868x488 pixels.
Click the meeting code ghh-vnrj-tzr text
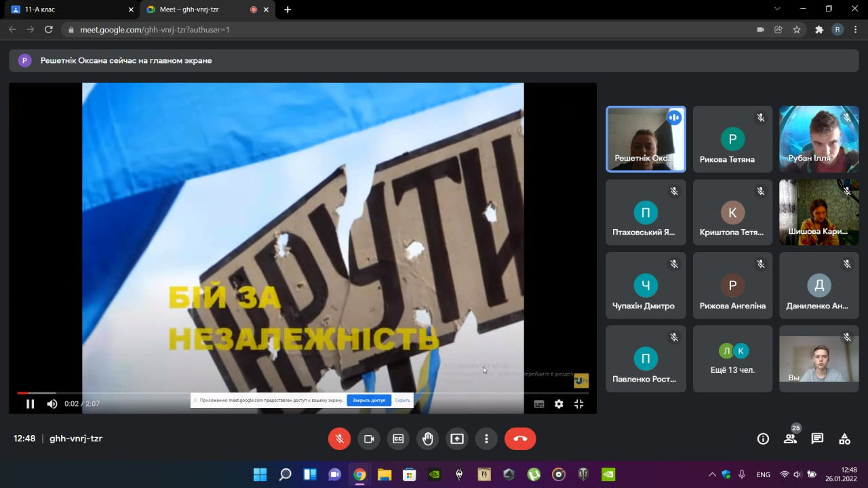(76, 439)
